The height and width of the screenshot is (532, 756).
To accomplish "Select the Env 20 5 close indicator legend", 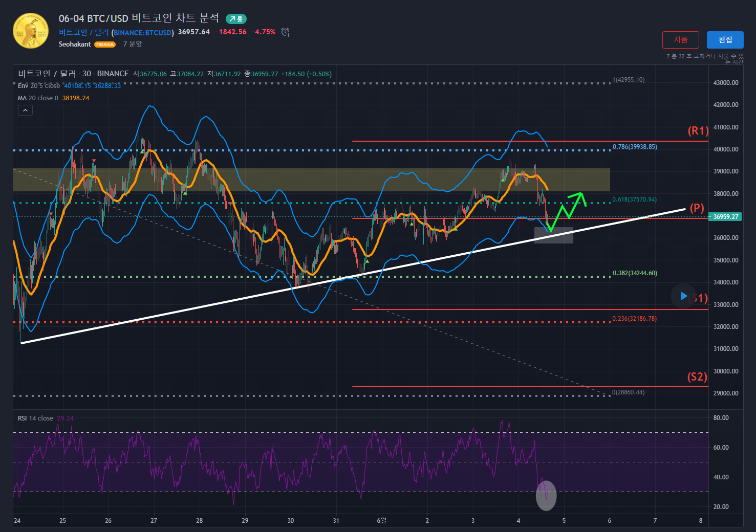I will click(39, 86).
